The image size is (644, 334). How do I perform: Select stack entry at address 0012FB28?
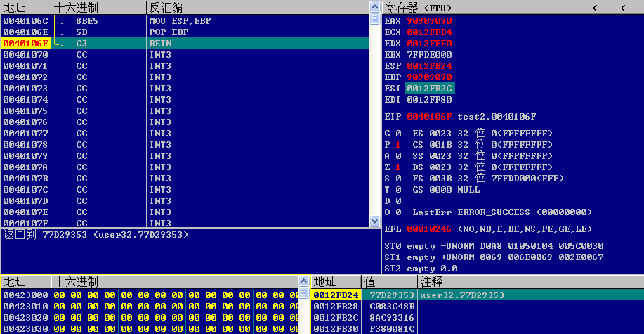[x=336, y=306]
